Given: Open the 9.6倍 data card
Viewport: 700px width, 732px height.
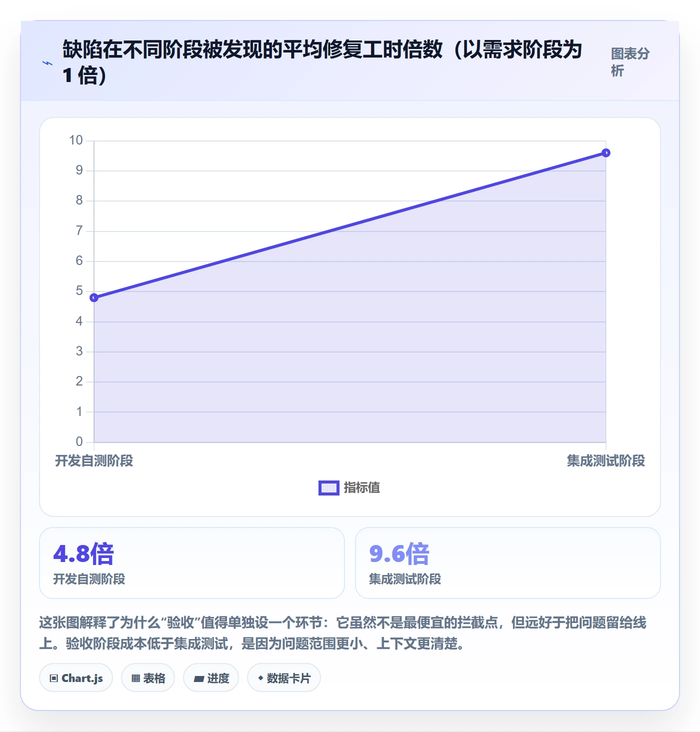Looking at the screenshot, I should (508, 563).
